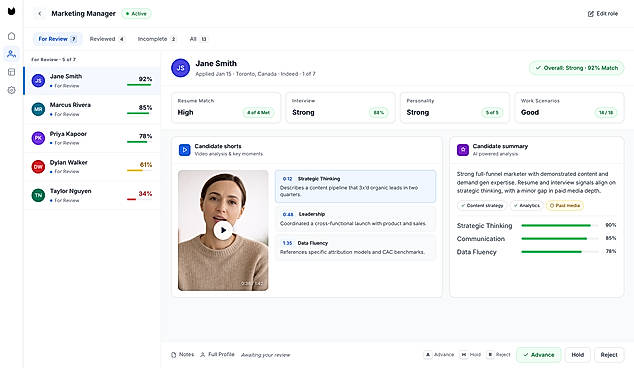Switch to the For Review tab
634x368 pixels.
(57, 39)
